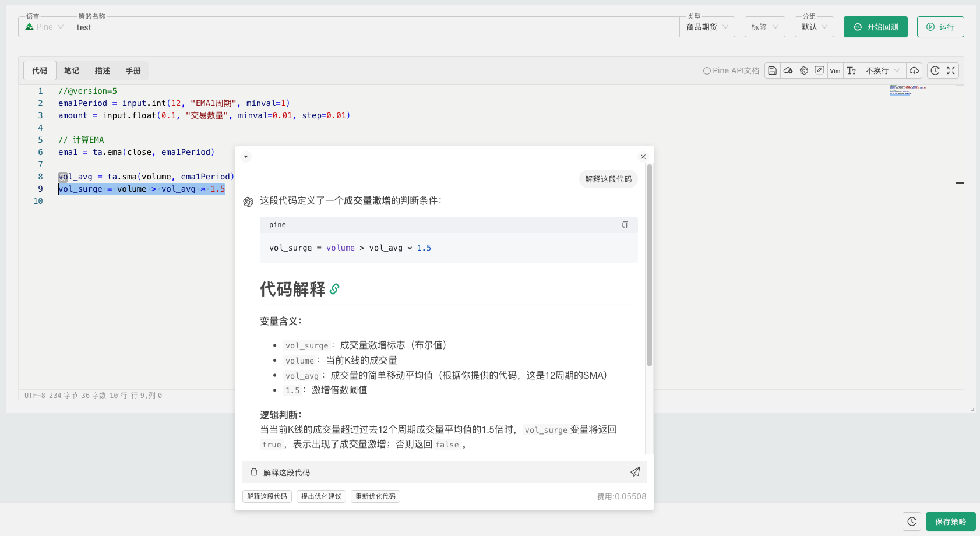Click the green 开始回测 button
Screen dimensions: 980x536
pyautogui.click(x=875, y=26)
